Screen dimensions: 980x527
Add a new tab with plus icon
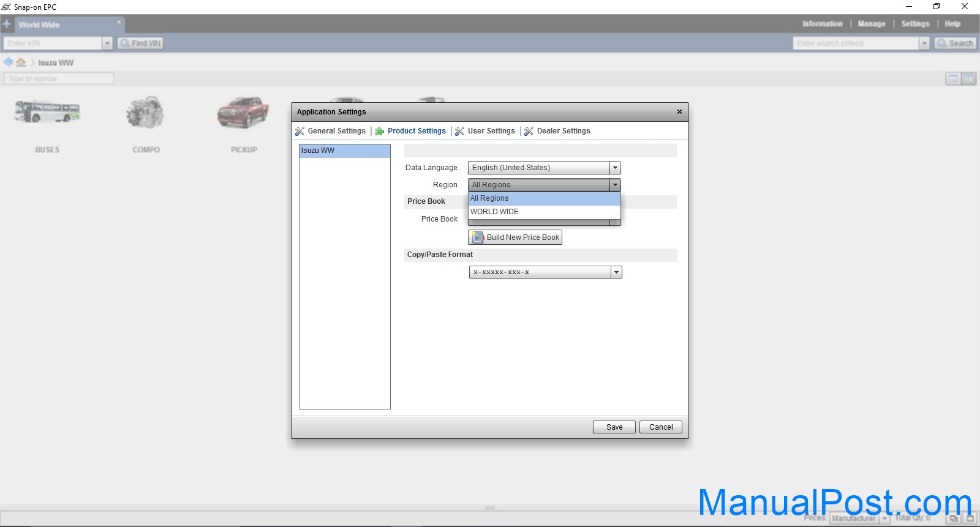[x=7, y=24]
